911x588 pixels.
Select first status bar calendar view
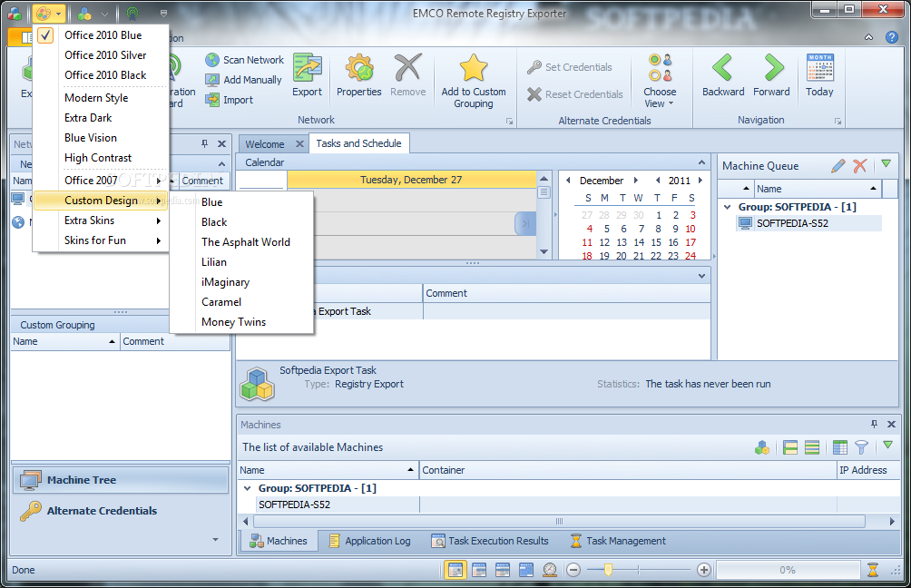(455, 570)
